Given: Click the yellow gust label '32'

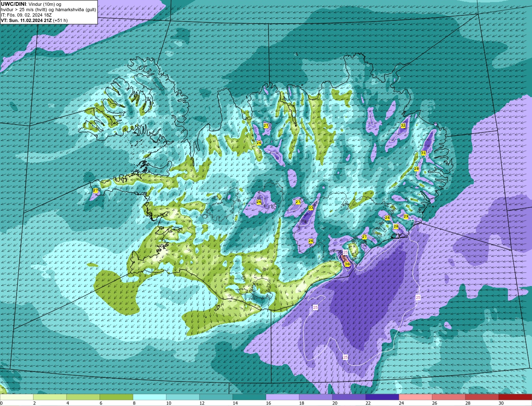Looking at the screenshot, I should tap(403, 125).
